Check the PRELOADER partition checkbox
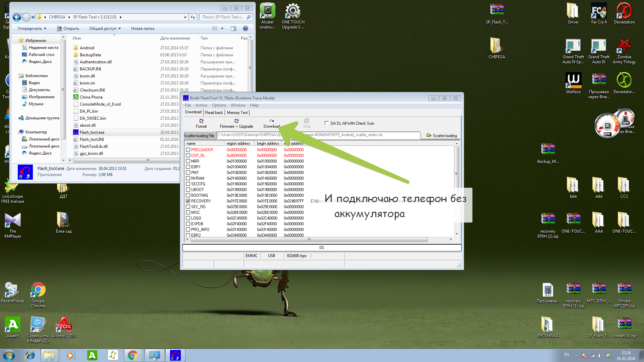Image resolution: width=644 pixels, height=362 pixels. [188, 150]
